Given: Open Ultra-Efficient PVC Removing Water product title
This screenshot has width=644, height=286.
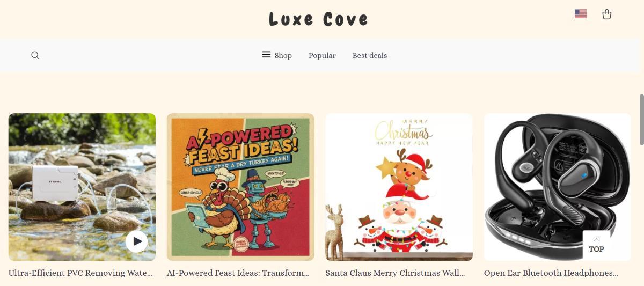Looking at the screenshot, I should [x=80, y=273].
